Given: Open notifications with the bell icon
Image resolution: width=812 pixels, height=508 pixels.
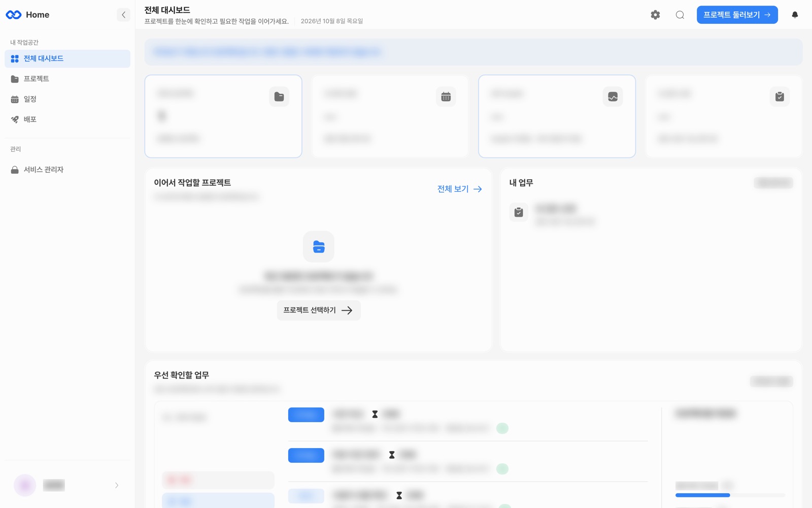Looking at the screenshot, I should point(795,15).
